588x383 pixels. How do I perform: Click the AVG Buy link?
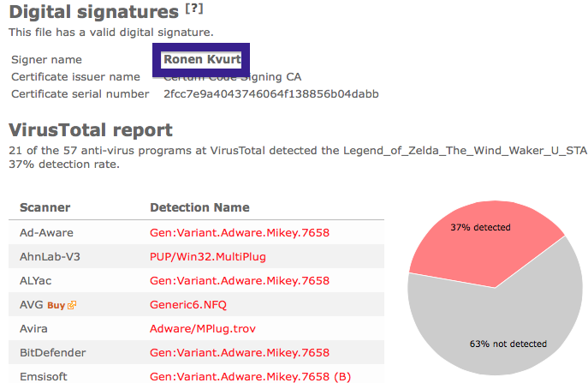point(56,305)
